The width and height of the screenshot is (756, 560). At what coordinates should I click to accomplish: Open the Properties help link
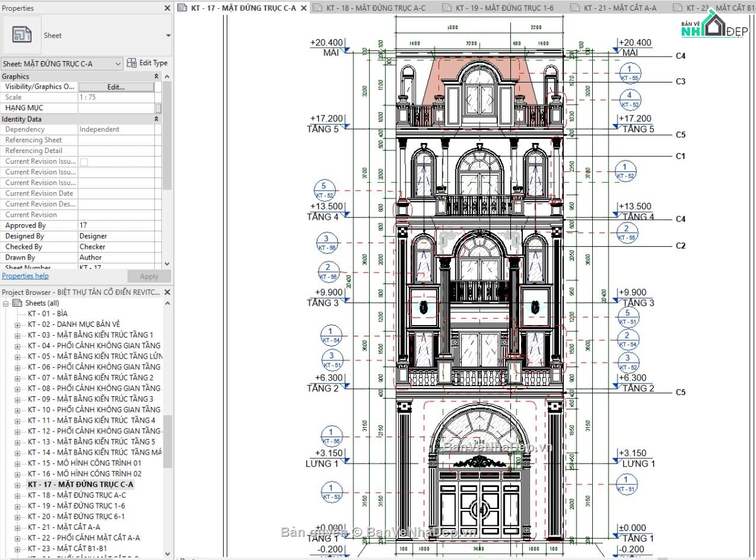[x=25, y=275]
